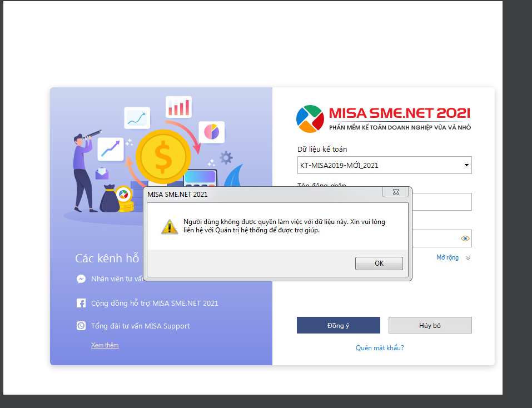Click the Facebook community icon
The image size is (532, 408).
click(x=81, y=303)
